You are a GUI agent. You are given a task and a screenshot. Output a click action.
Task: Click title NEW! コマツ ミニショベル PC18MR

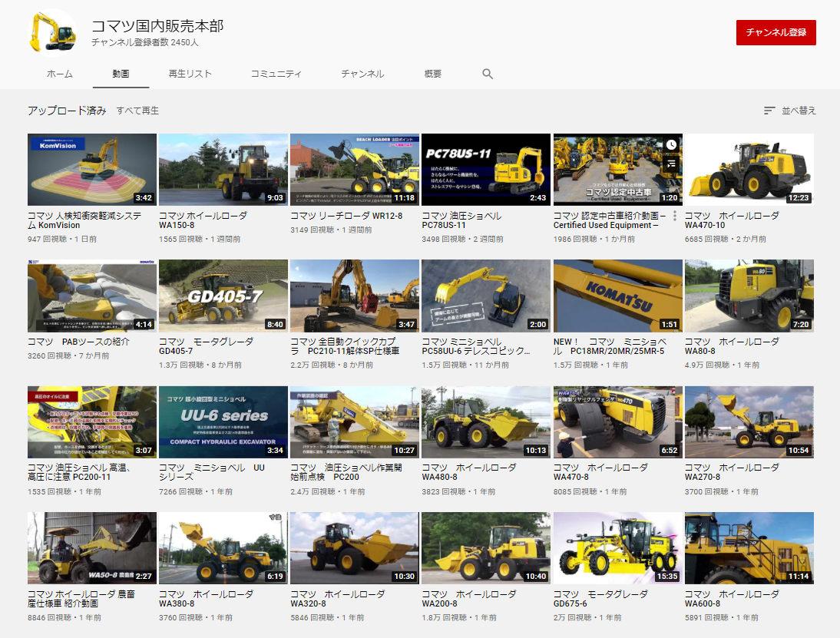pyautogui.click(x=610, y=346)
